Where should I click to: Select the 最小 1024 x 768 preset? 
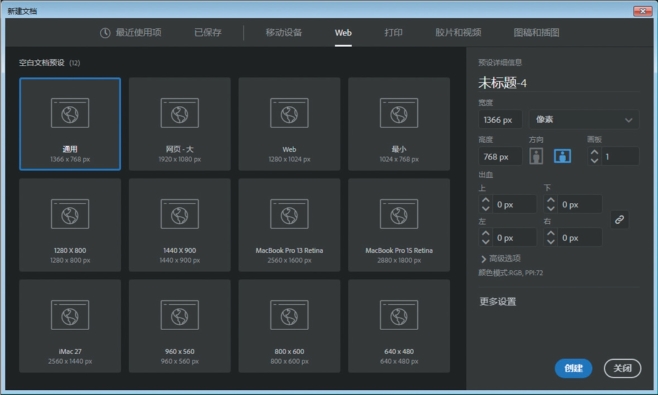(x=399, y=124)
